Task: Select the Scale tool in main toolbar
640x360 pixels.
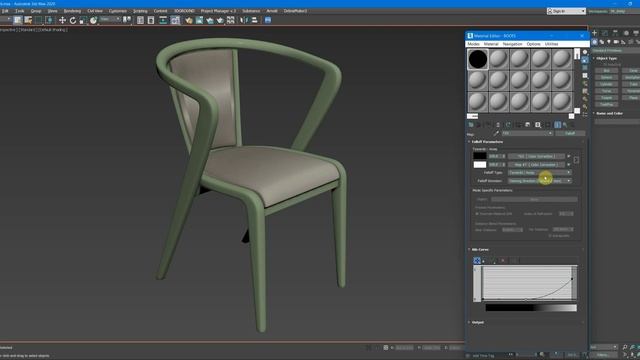Action: coord(83,20)
